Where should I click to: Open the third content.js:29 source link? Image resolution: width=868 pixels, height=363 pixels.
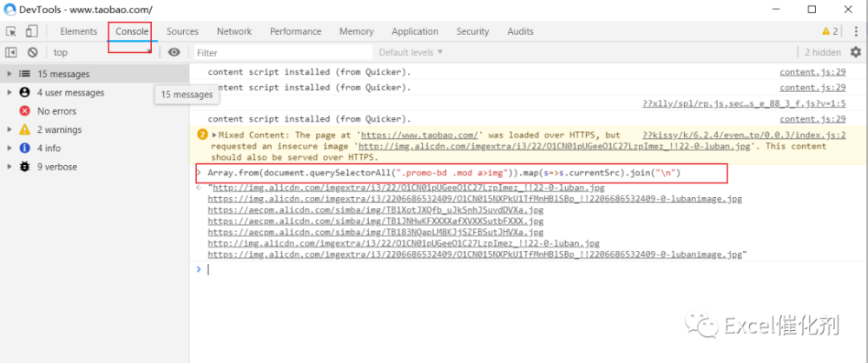tap(812, 119)
